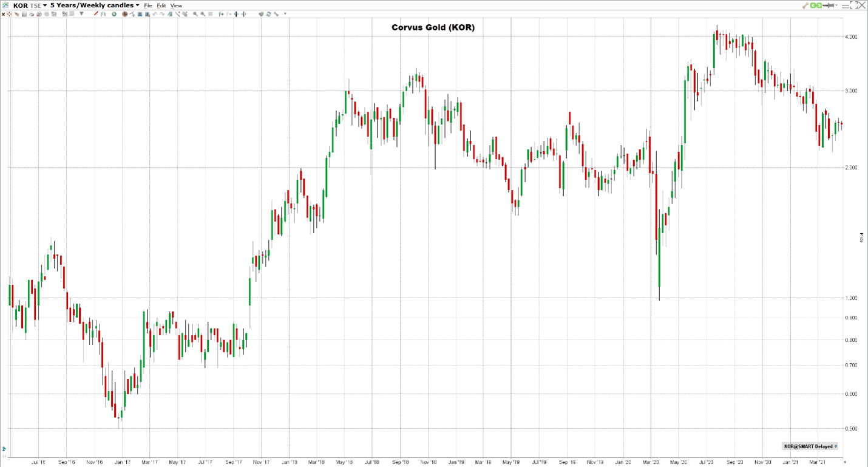The width and height of the screenshot is (868, 467).
Task: Click the zoom in magnifier icon
Action: (195, 14)
